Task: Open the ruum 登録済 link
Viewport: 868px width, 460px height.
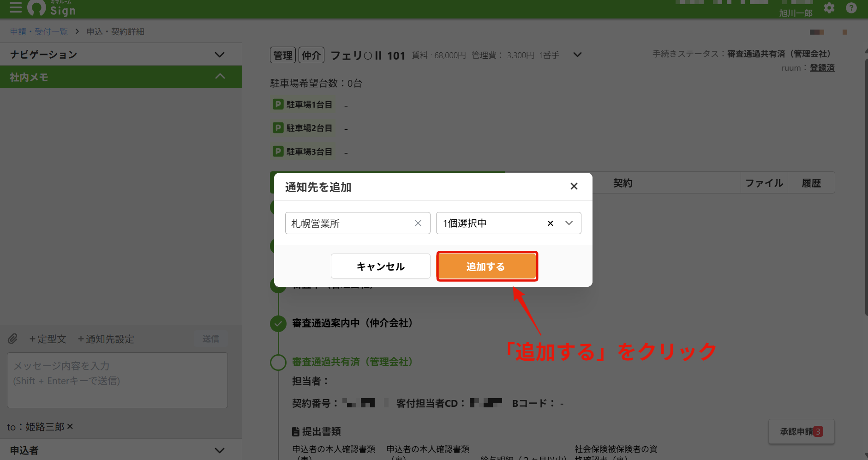Action: pyautogui.click(x=822, y=68)
